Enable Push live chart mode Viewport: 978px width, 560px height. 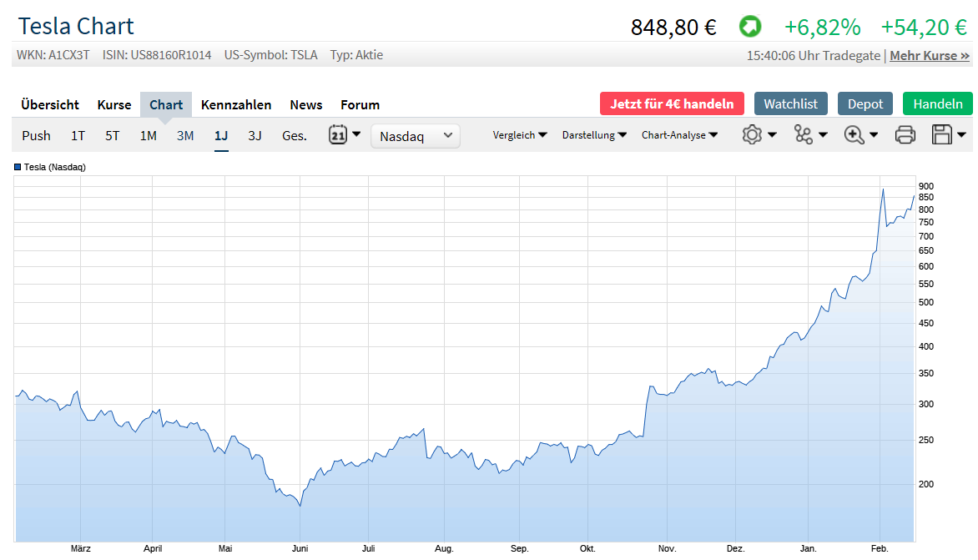point(36,135)
